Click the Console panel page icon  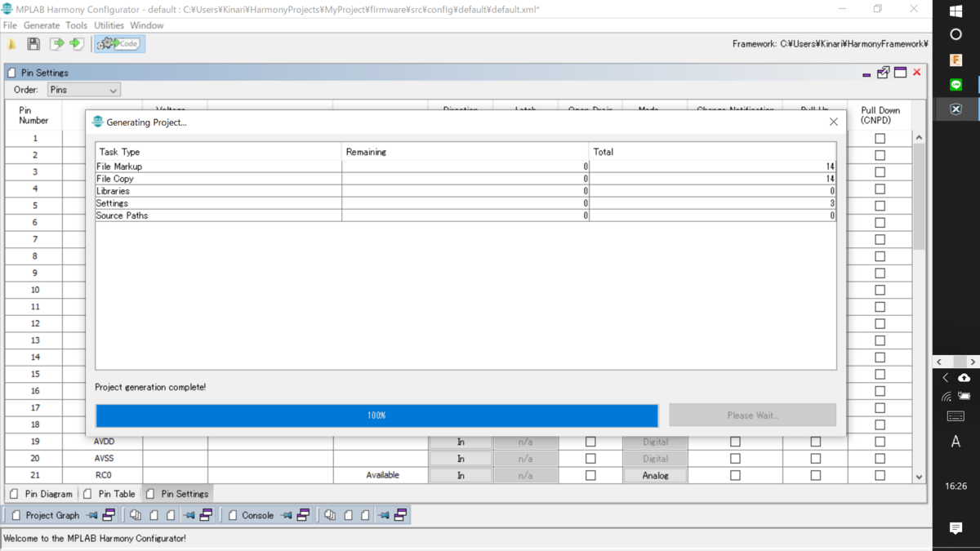point(233,515)
